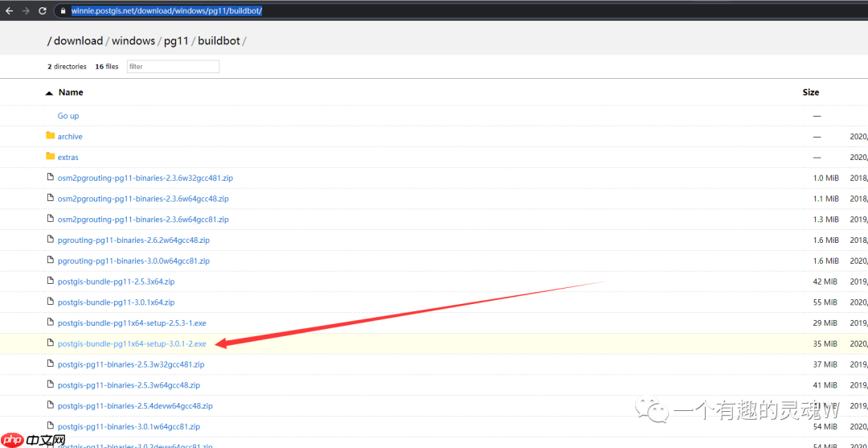868x448 pixels.
Task: Click the 1.3 MiB size value
Action: (826, 220)
